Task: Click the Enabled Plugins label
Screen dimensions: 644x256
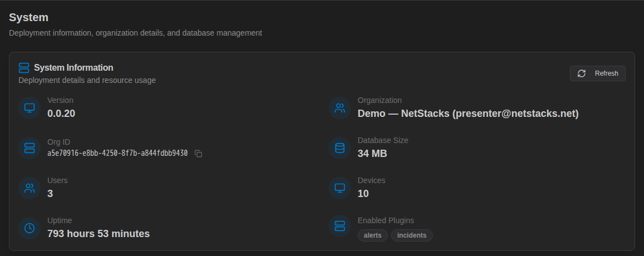Action: [386, 220]
